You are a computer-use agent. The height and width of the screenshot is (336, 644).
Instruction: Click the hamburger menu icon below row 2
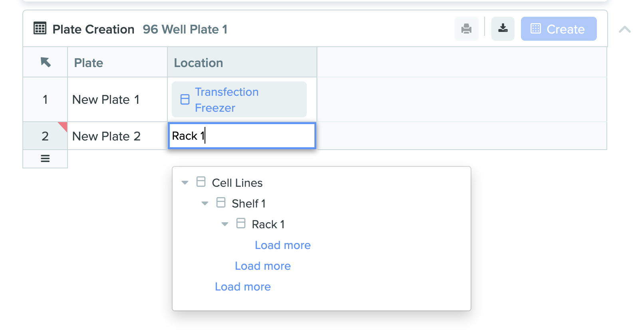coord(45,159)
